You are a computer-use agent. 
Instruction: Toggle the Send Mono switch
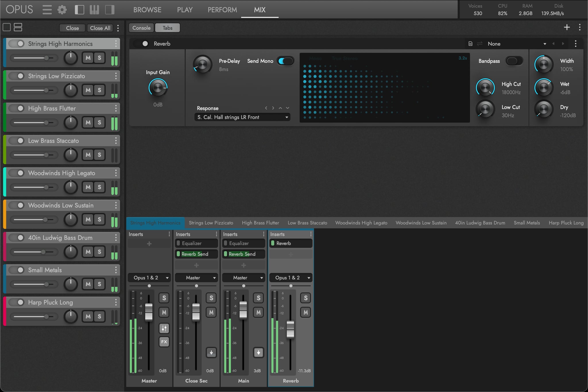click(286, 61)
